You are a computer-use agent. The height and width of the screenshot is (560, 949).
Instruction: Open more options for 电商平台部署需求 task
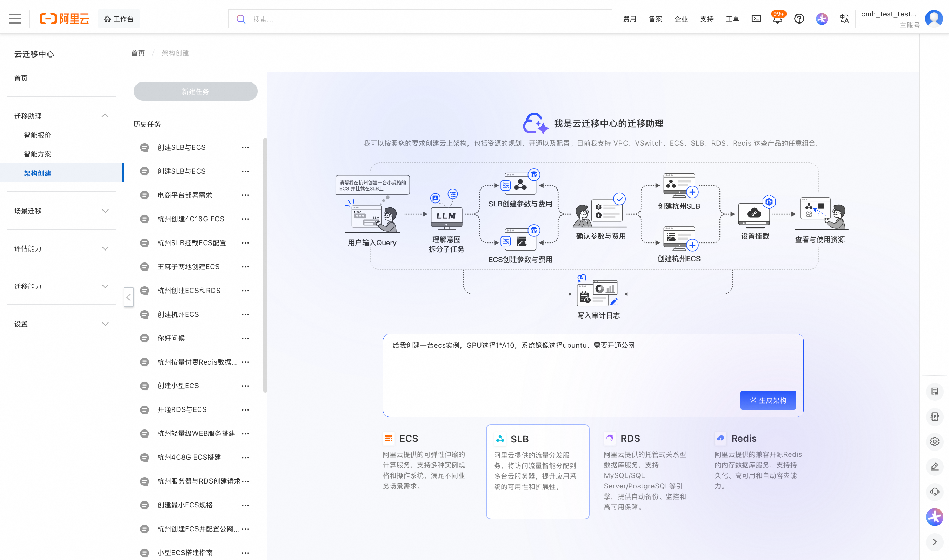click(x=245, y=195)
